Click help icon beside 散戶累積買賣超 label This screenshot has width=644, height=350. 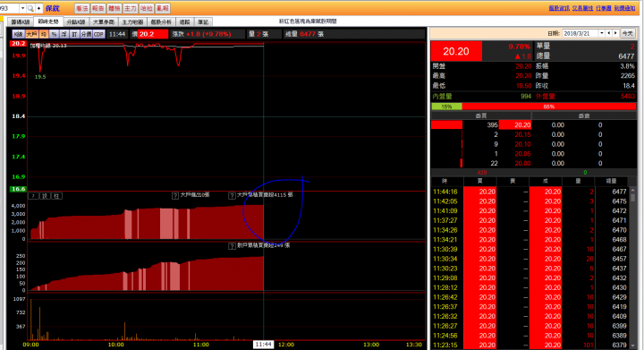(232, 245)
